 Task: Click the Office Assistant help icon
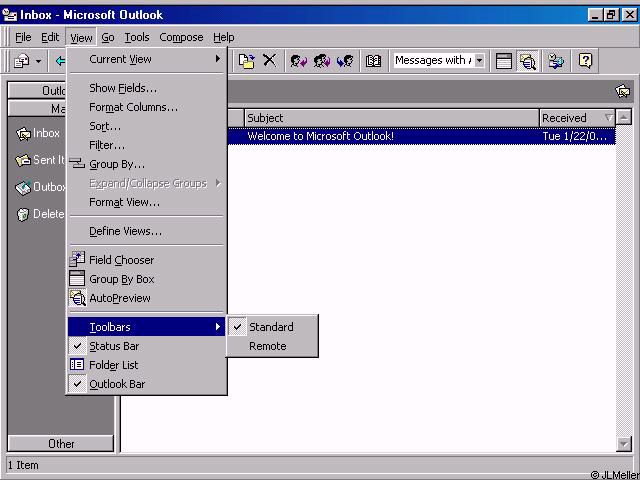click(585, 61)
